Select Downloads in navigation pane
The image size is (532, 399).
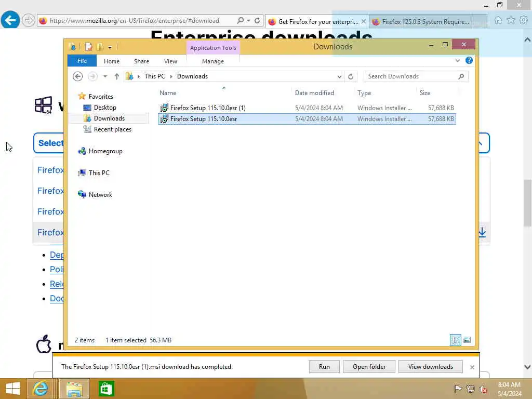pos(109,118)
